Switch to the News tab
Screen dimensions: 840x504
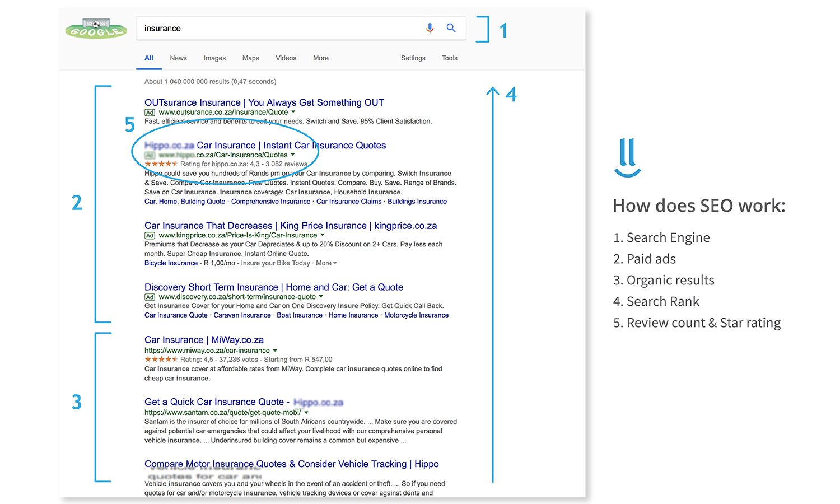pyautogui.click(x=178, y=58)
